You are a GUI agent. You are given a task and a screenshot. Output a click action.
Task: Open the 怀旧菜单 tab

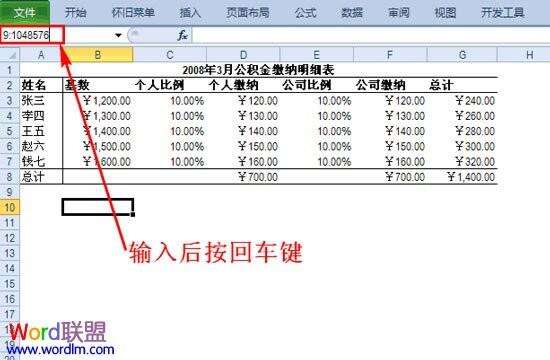point(133,13)
